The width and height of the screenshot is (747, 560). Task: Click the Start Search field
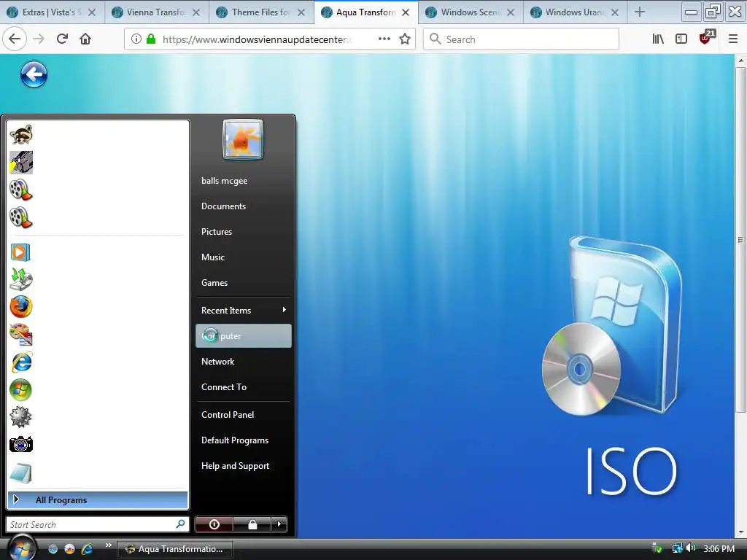(x=98, y=524)
